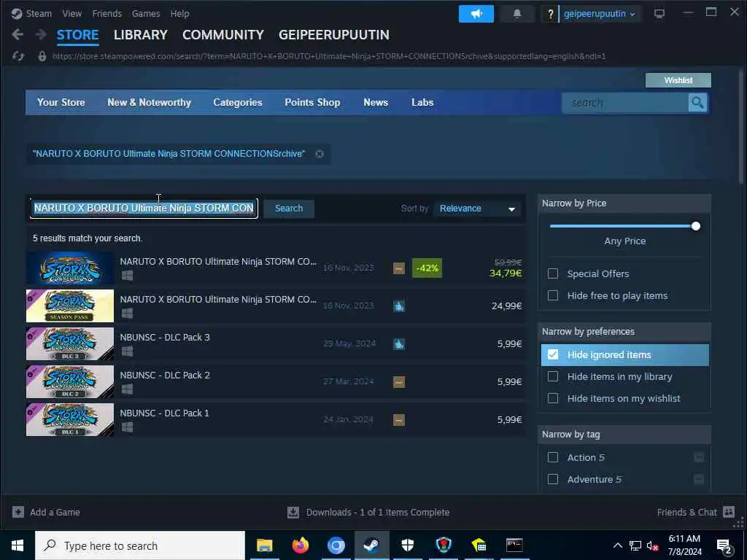Switch to the LIBRARY tab
The image size is (747, 560).
click(141, 35)
